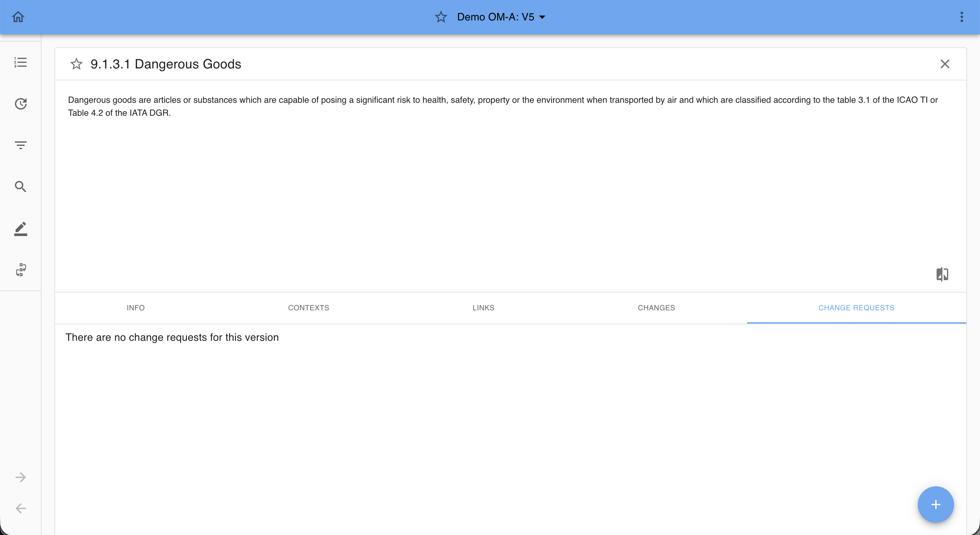Select the CHANGES tab

[x=656, y=308]
